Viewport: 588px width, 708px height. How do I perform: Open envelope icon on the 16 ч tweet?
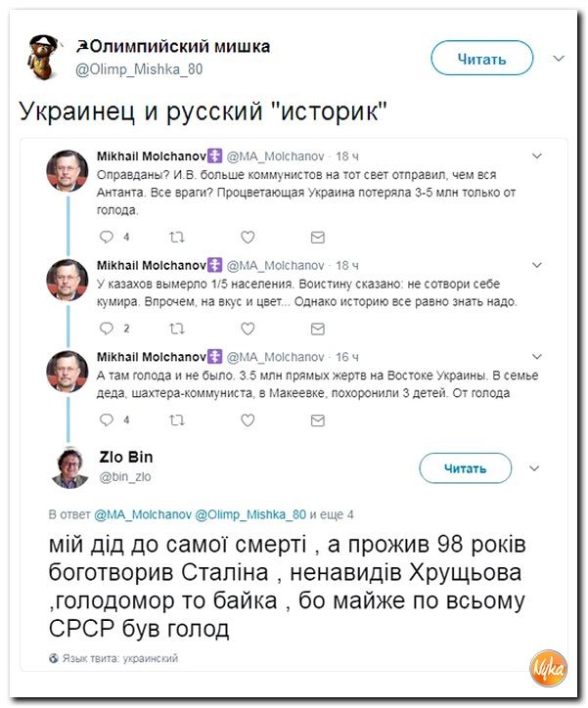pyautogui.click(x=318, y=420)
